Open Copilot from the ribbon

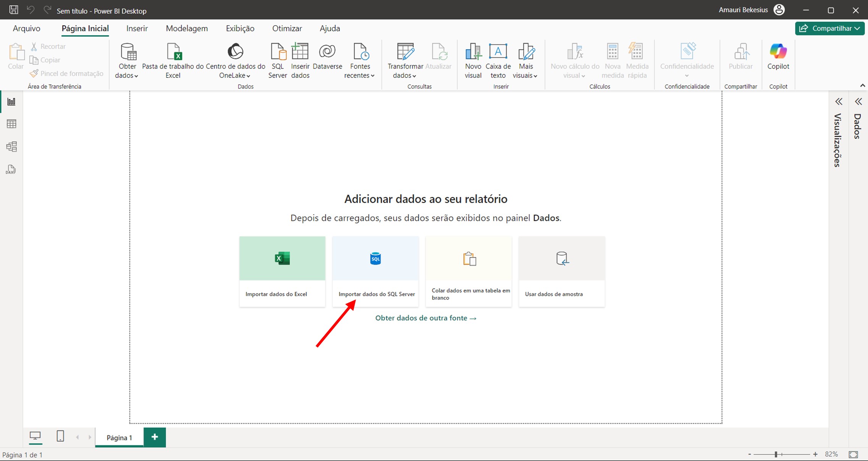point(778,57)
